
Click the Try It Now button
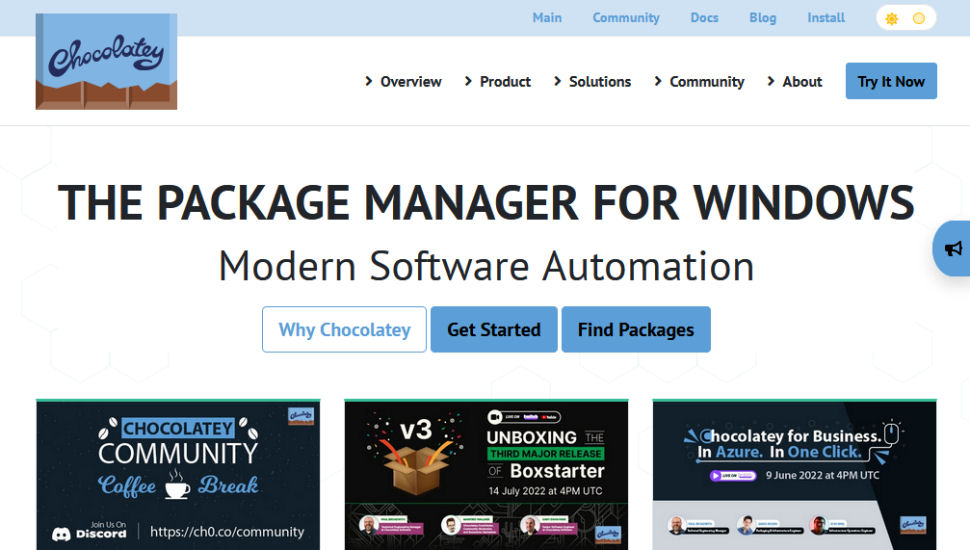point(891,81)
